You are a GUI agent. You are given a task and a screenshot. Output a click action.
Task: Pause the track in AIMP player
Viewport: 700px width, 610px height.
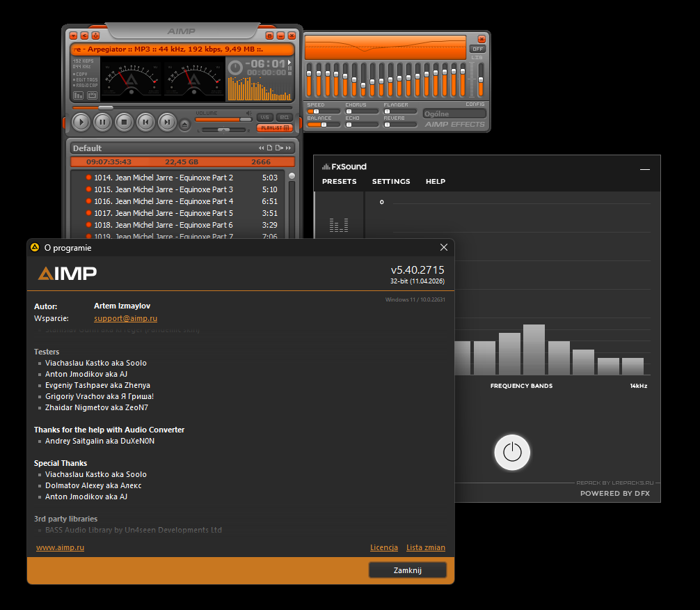click(x=102, y=122)
